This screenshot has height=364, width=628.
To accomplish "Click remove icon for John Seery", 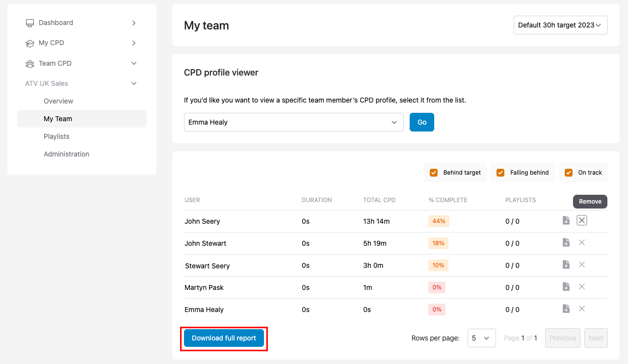I will pos(581,221).
